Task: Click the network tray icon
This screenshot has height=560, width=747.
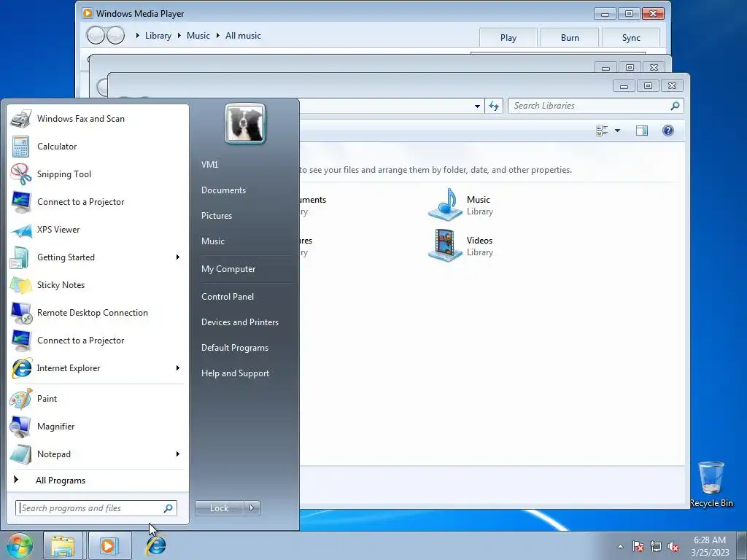Action: 656,547
